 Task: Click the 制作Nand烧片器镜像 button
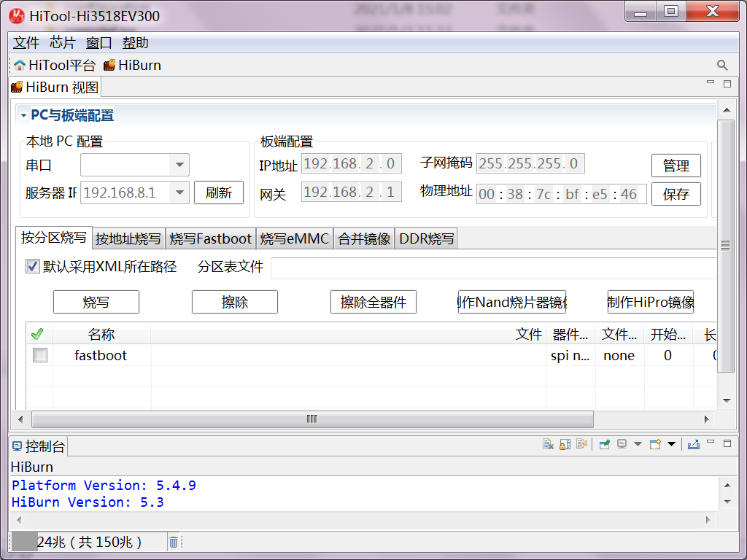point(512,302)
